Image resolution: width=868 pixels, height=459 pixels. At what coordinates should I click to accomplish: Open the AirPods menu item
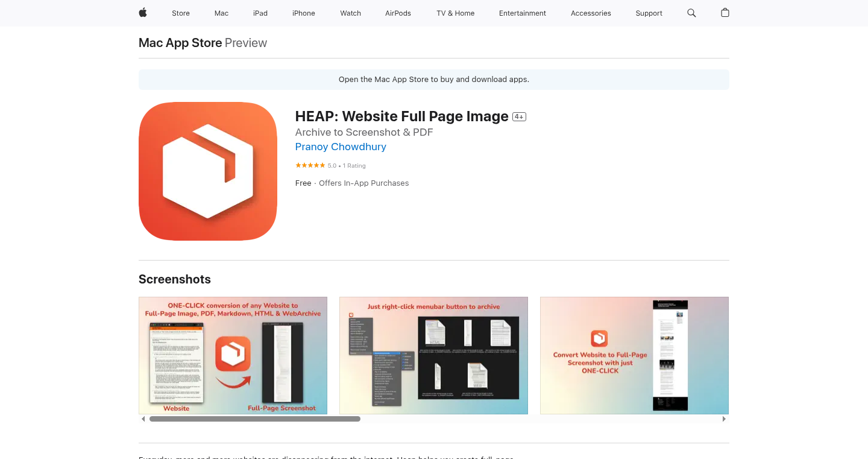[x=398, y=13]
